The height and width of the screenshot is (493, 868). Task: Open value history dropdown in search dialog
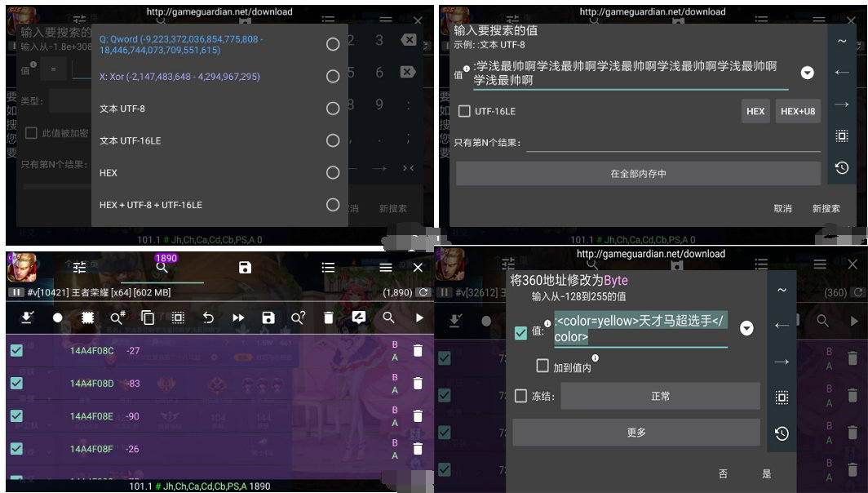tap(807, 73)
